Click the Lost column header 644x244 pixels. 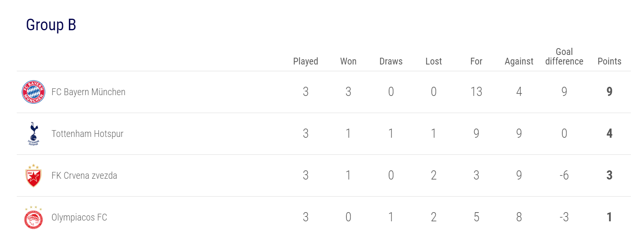coord(433,61)
